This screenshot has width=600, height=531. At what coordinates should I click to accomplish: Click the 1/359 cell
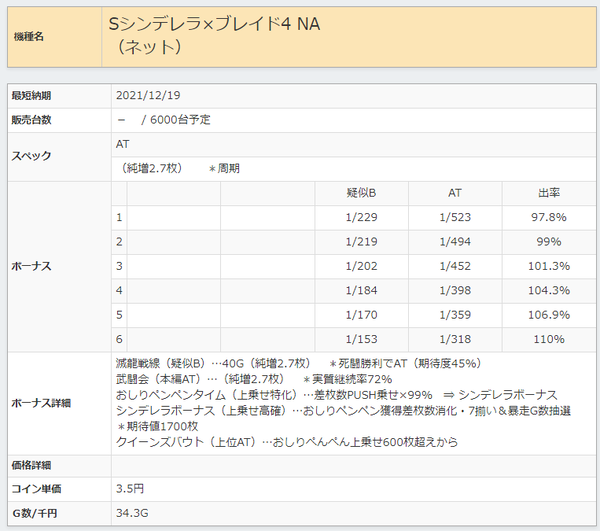point(455,315)
